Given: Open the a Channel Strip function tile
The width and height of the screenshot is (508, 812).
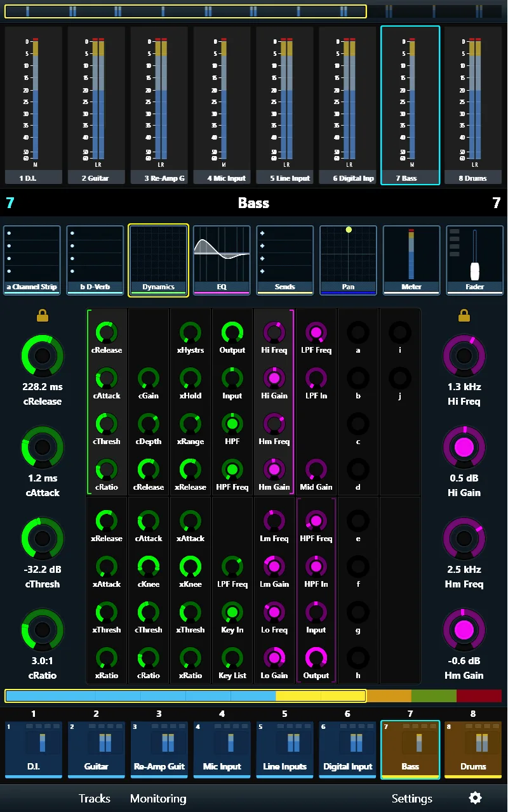Looking at the screenshot, I should (32, 260).
